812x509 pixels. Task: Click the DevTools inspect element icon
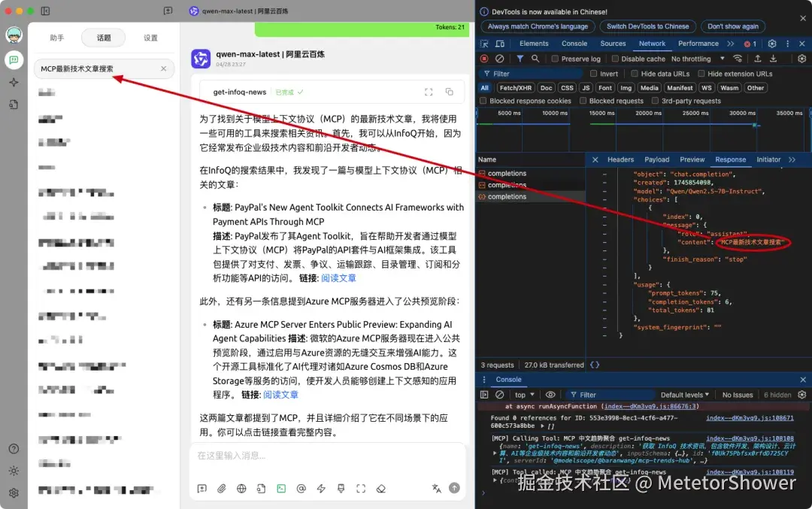point(484,44)
